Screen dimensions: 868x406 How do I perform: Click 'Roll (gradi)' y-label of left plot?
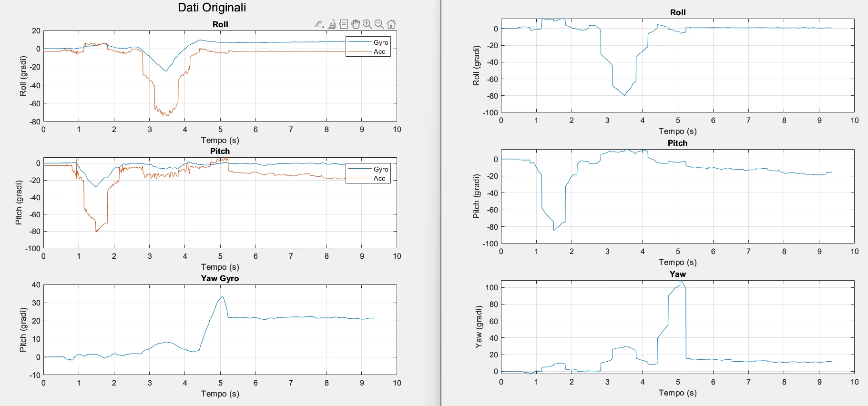[x=23, y=76]
